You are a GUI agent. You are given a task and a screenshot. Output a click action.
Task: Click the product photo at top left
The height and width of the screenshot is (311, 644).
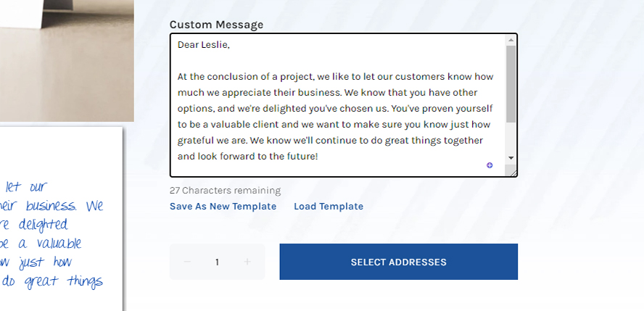[67, 61]
